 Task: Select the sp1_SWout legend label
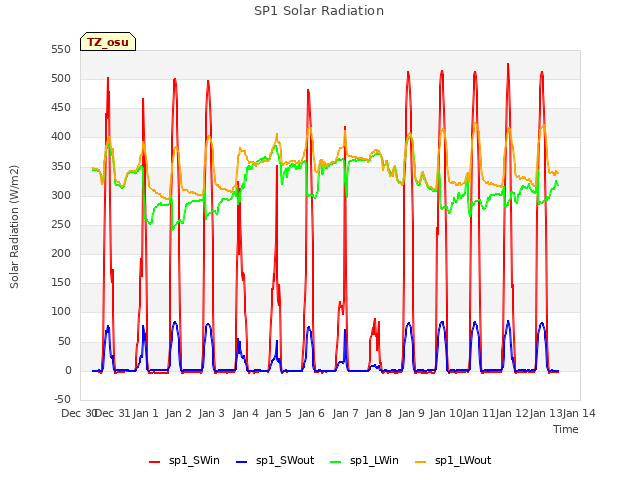pos(285,460)
